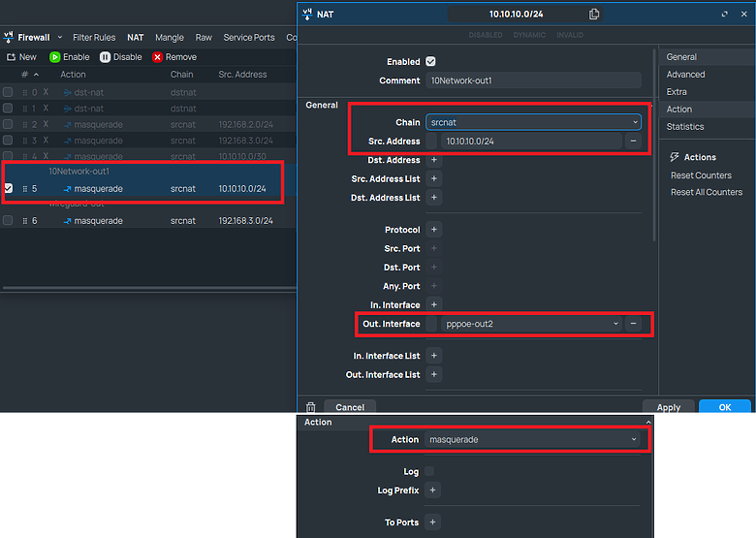This screenshot has height=538, width=756.
Task: Click horizontal scrollbar under rule list
Action: pyautogui.click(x=149, y=288)
